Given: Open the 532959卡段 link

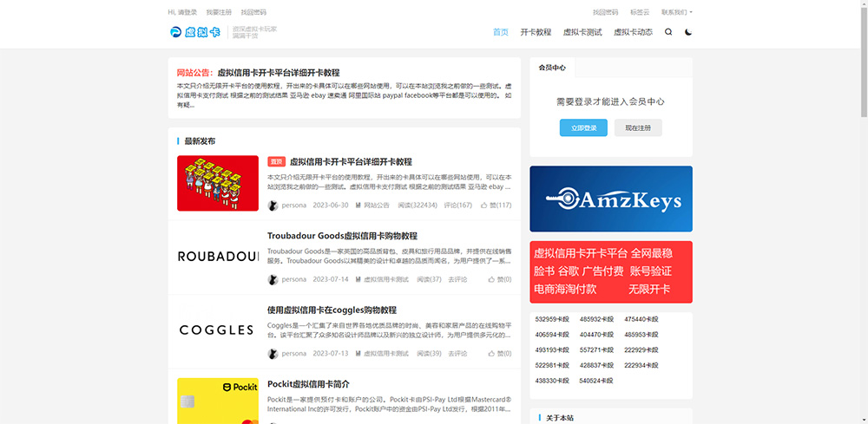Looking at the screenshot, I should [x=552, y=319].
